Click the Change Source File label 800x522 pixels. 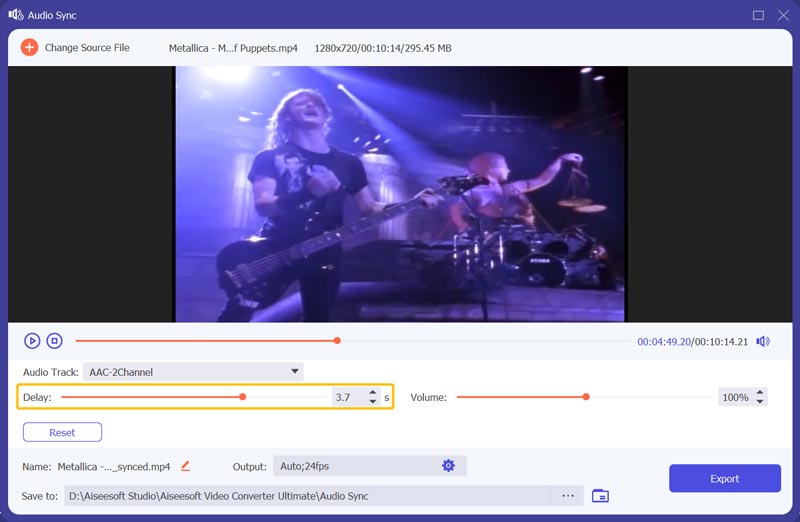pyautogui.click(x=87, y=47)
